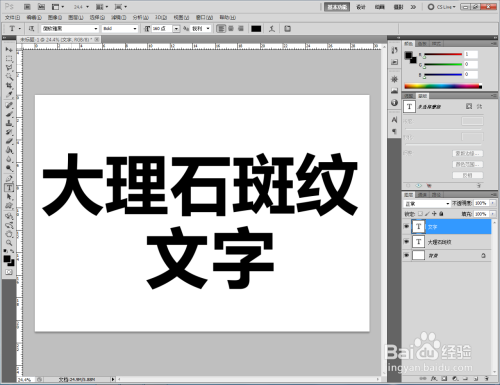Open the 文件(F) menu

pyautogui.click(x=12, y=17)
